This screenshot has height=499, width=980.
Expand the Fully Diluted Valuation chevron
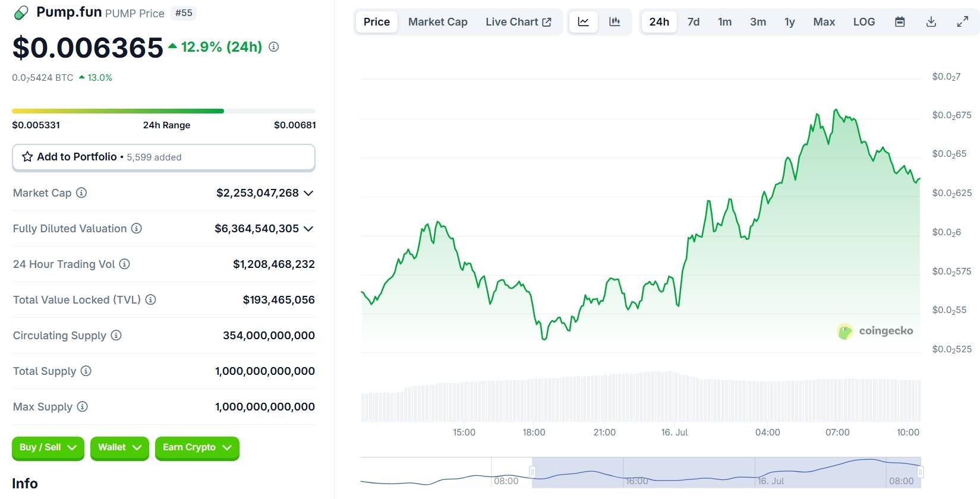pos(308,229)
